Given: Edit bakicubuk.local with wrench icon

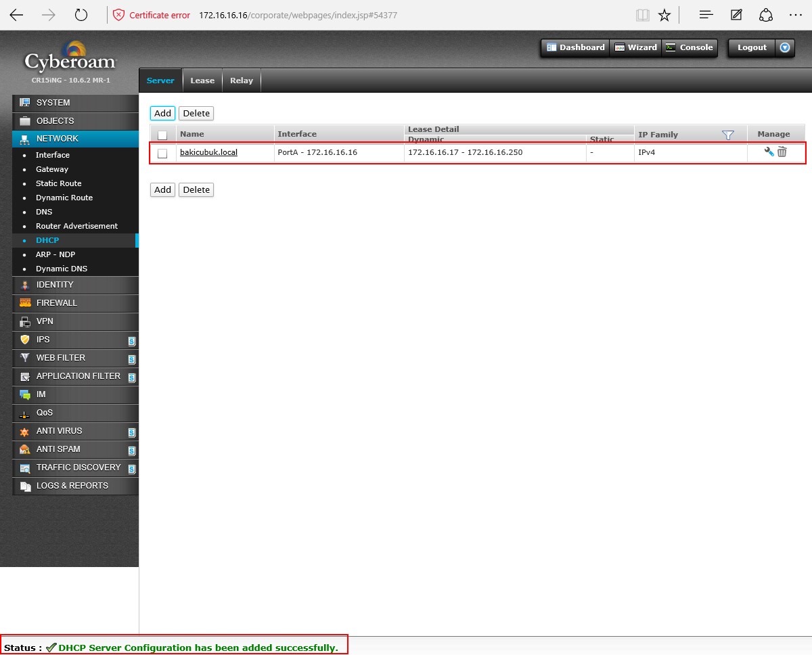Looking at the screenshot, I should (769, 152).
